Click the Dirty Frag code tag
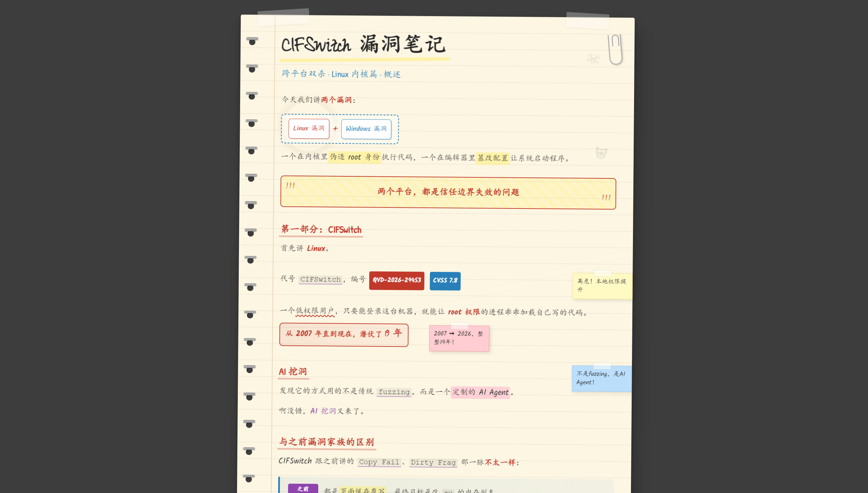Viewport: 868px width, 493px height. click(x=433, y=462)
